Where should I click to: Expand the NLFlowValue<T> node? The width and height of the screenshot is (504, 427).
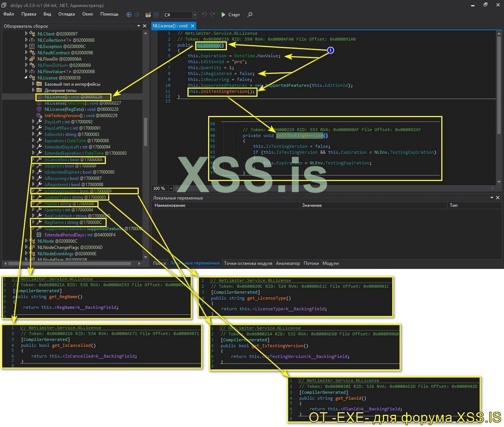pos(26,71)
